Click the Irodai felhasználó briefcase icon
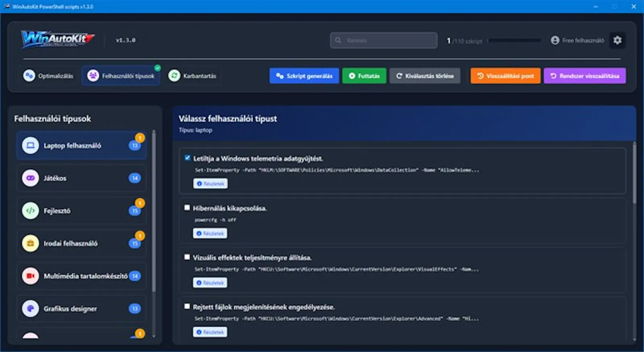The width and height of the screenshot is (644, 352). [x=31, y=243]
